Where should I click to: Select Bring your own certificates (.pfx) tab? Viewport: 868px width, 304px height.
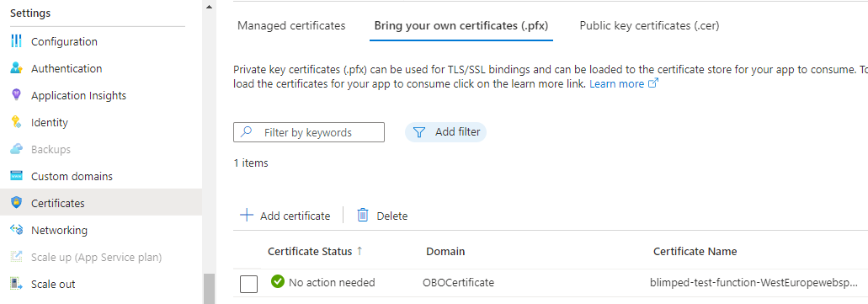[461, 25]
